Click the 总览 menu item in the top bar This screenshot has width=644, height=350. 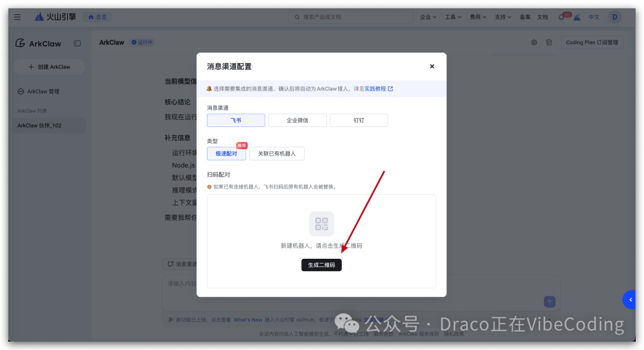point(97,17)
